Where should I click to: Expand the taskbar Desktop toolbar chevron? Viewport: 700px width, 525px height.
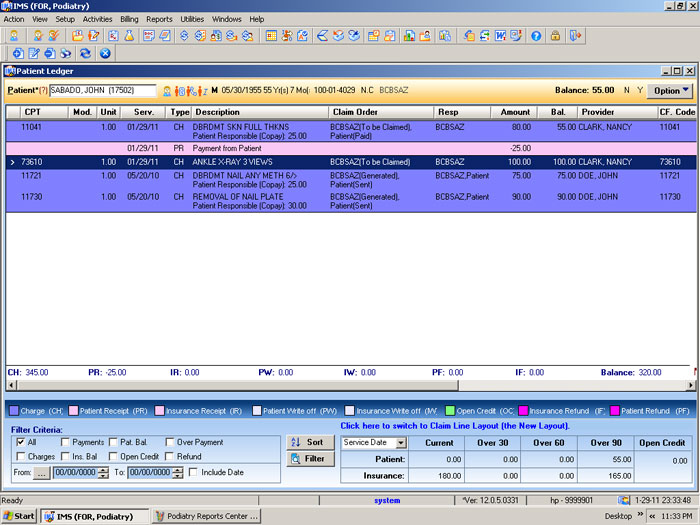click(x=639, y=514)
